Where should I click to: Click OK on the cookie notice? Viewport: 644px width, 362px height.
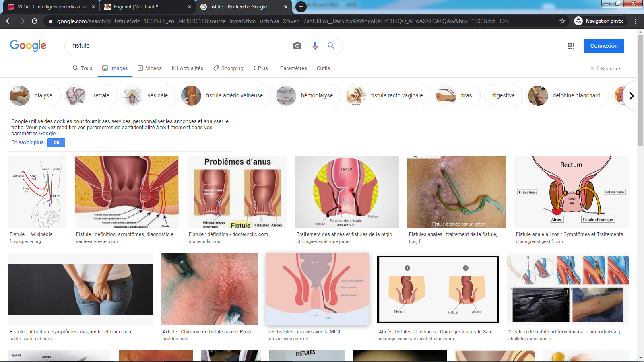tap(56, 142)
